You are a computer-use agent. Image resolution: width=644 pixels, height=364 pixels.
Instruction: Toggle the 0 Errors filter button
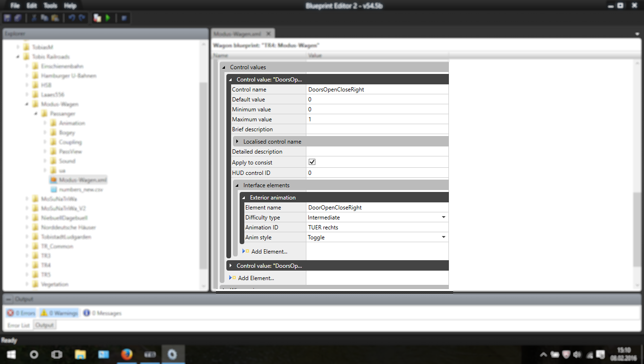21,313
